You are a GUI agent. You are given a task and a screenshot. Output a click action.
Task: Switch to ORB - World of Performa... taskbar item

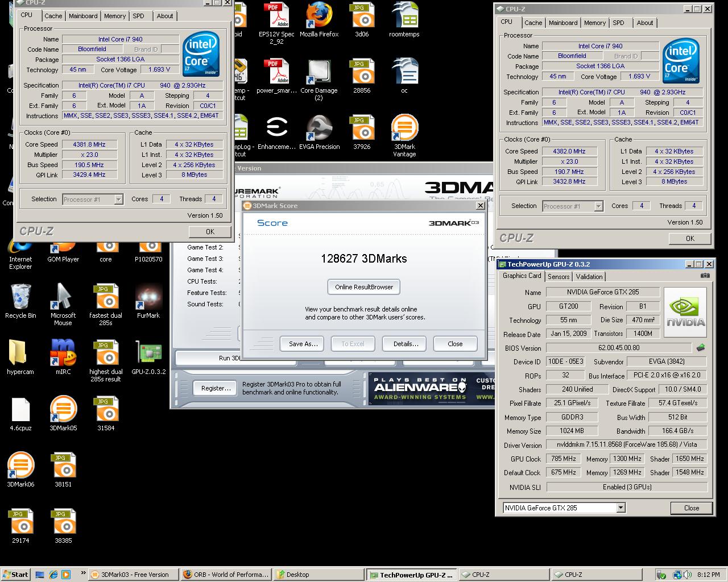[x=226, y=574]
